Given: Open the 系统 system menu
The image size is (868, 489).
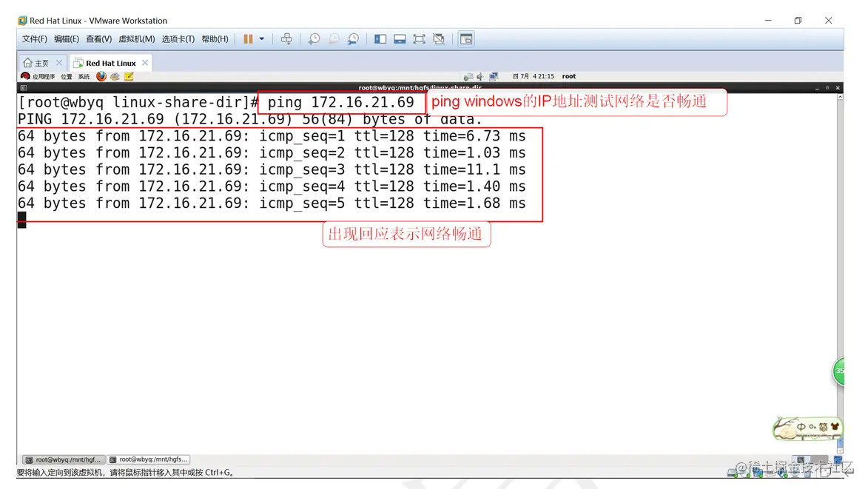Looking at the screenshot, I should point(84,76).
